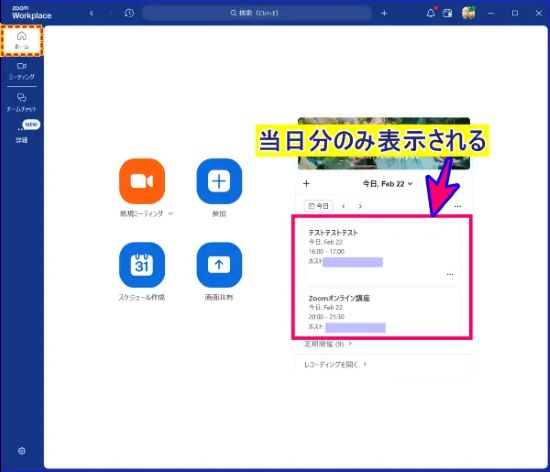Go to next day in calendar

[360, 206]
